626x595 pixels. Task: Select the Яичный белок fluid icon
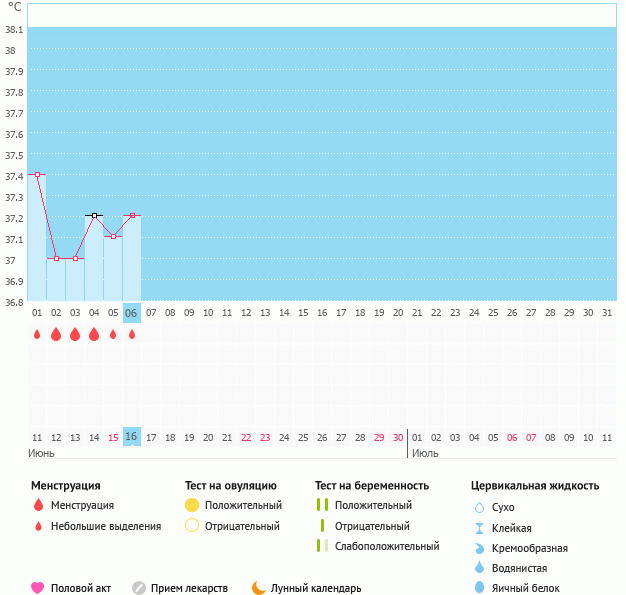(x=479, y=588)
